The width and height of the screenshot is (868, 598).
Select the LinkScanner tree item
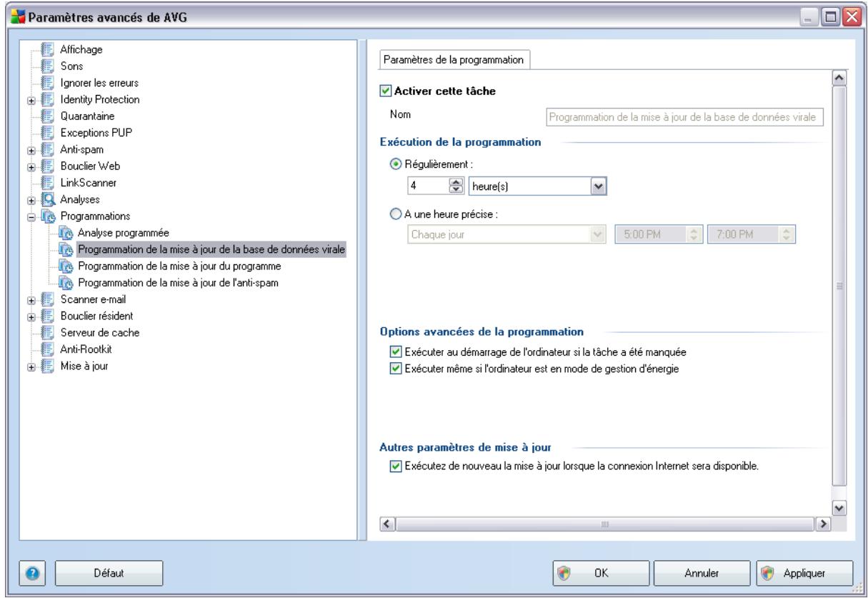[87, 182]
